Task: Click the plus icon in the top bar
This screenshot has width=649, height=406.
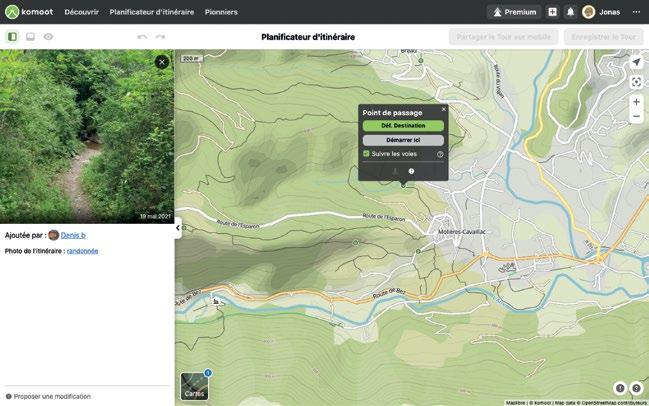Action: (x=553, y=12)
